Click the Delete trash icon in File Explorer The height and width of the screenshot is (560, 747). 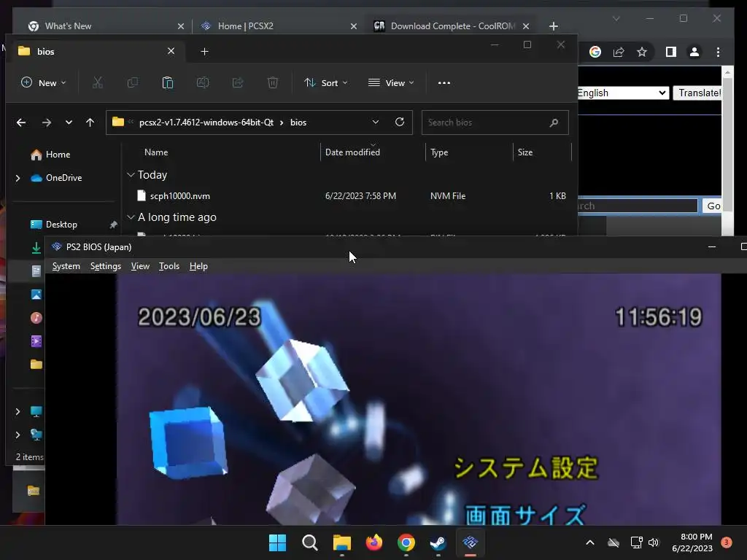(x=273, y=83)
